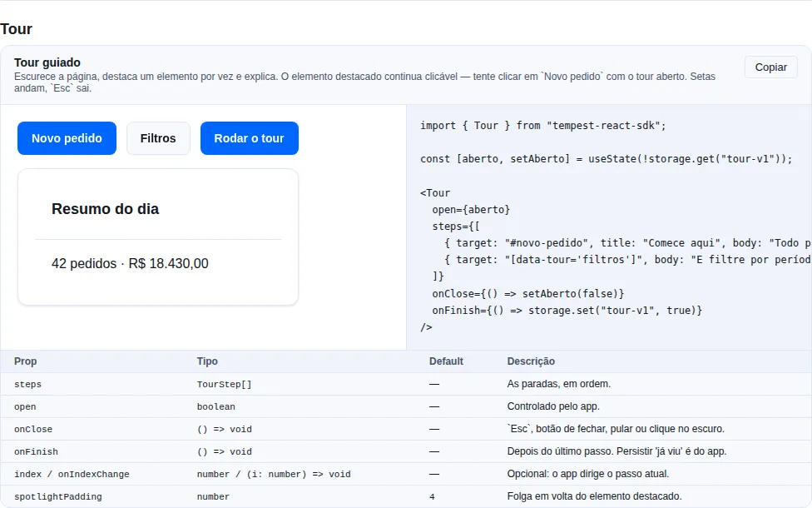Click the Tour guiado section title

click(47, 62)
